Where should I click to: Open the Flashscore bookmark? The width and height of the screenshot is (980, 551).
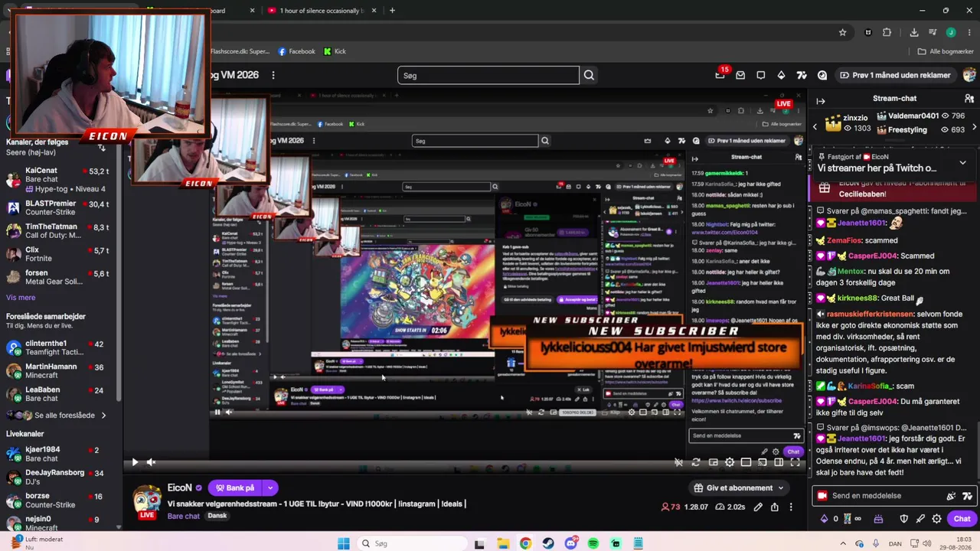[240, 51]
